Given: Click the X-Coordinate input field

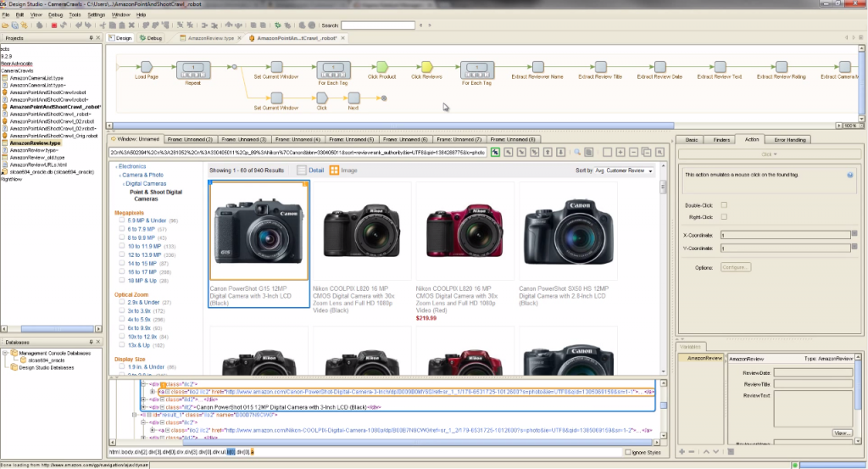Looking at the screenshot, I should click(785, 235).
